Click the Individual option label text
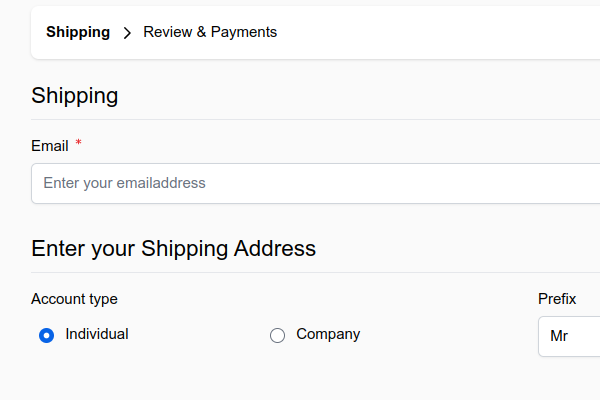The height and width of the screenshot is (400, 600). pos(97,334)
